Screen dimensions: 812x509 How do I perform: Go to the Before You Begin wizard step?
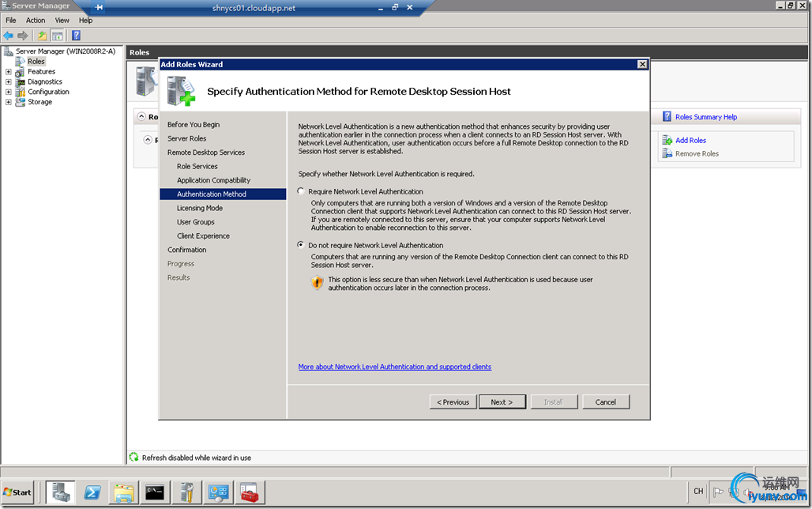coord(194,124)
